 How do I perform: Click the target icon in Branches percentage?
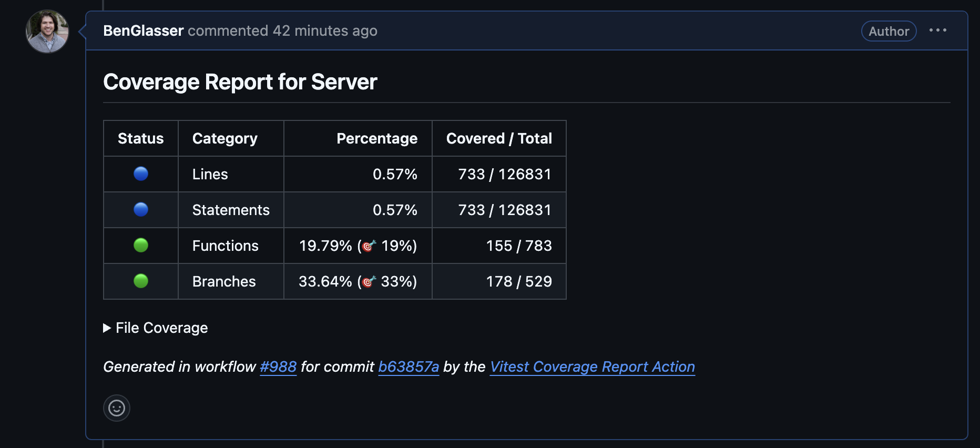tap(370, 281)
